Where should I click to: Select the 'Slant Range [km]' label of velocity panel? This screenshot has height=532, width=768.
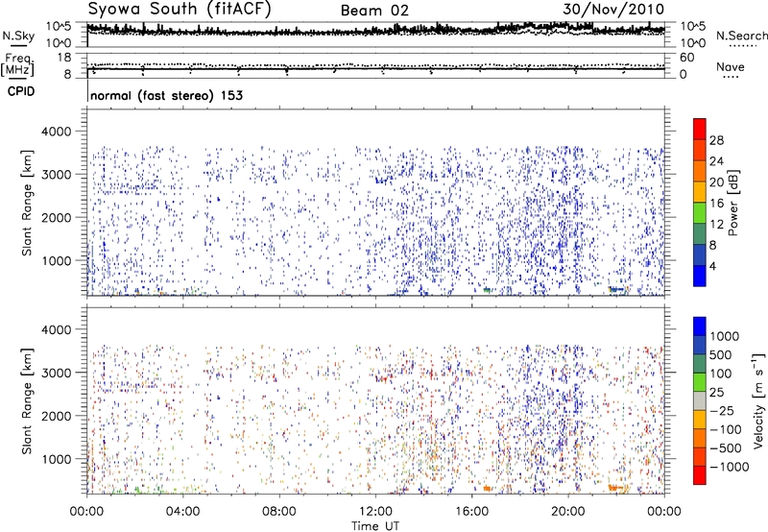tap(27, 400)
